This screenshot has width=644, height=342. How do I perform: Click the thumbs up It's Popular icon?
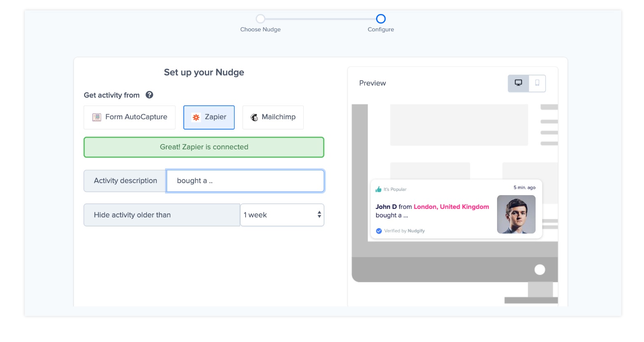[x=379, y=189]
